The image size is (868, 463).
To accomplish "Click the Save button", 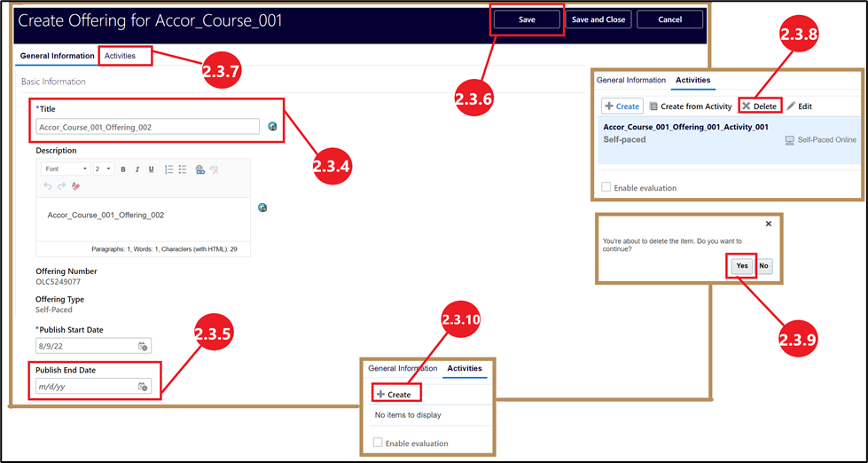I will click(527, 20).
